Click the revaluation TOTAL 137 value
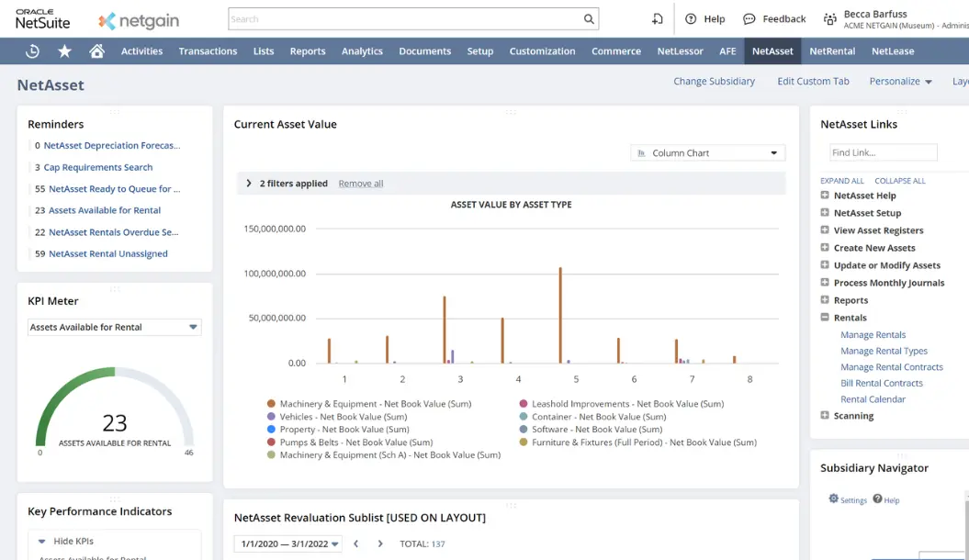Viewport: 969px width, 560px height. (x=437, y=544)
